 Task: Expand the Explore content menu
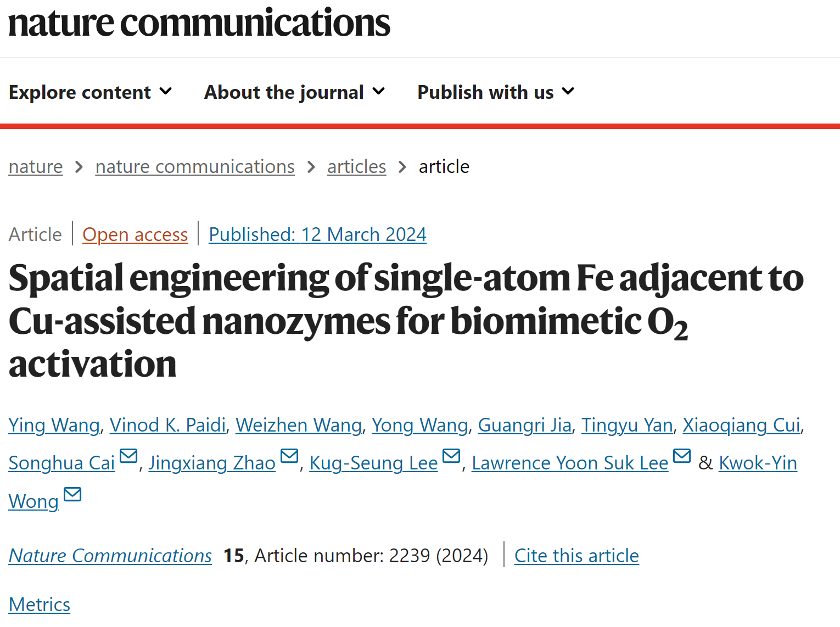(91, 92)
